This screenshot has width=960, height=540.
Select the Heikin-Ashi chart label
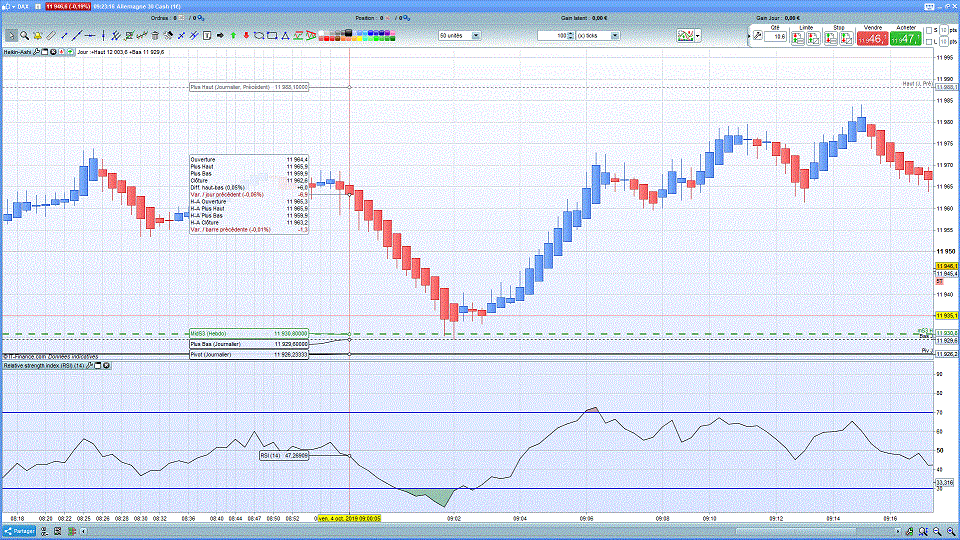point(17,52)
